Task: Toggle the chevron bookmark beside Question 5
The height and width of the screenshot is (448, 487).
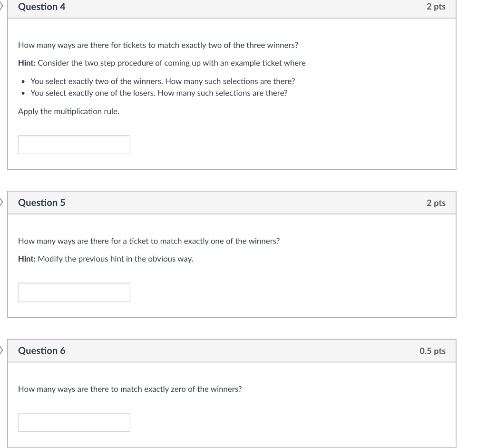Action: coord(1,202)
